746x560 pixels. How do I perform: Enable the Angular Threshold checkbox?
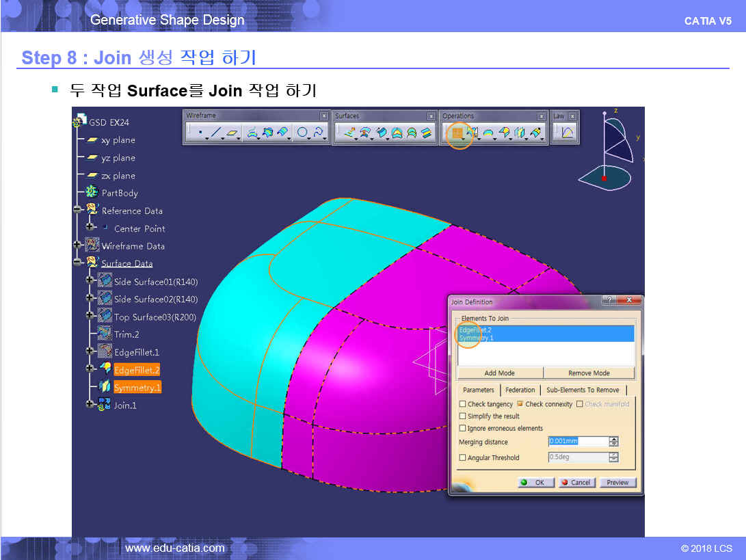463,457
